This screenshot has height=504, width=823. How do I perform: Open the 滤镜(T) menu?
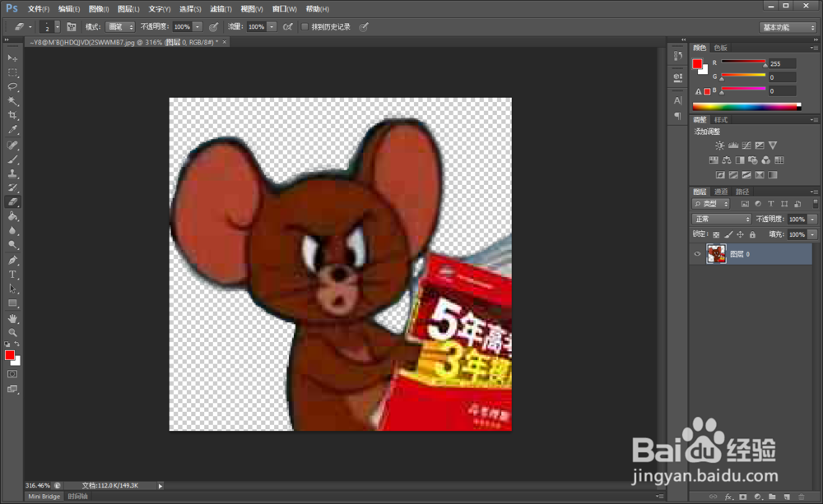pyautogui.click(x=221, y=9)
